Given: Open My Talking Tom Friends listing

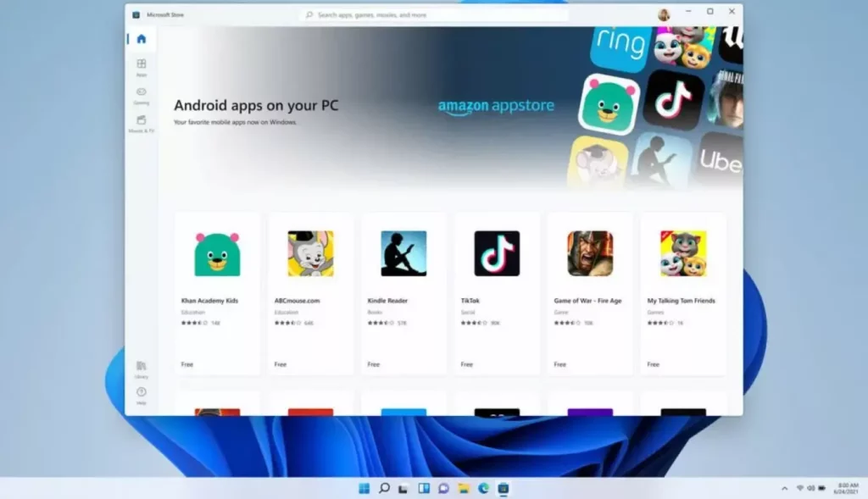Looking at the screenshot, I should click(x=683, y=293).
